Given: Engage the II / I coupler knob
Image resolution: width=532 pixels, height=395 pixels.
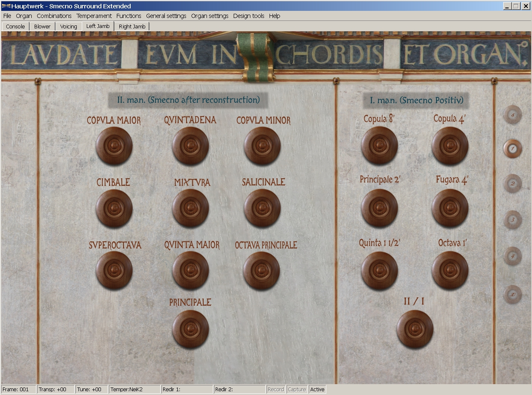Looking at the screenshot, I should (414, 329).
